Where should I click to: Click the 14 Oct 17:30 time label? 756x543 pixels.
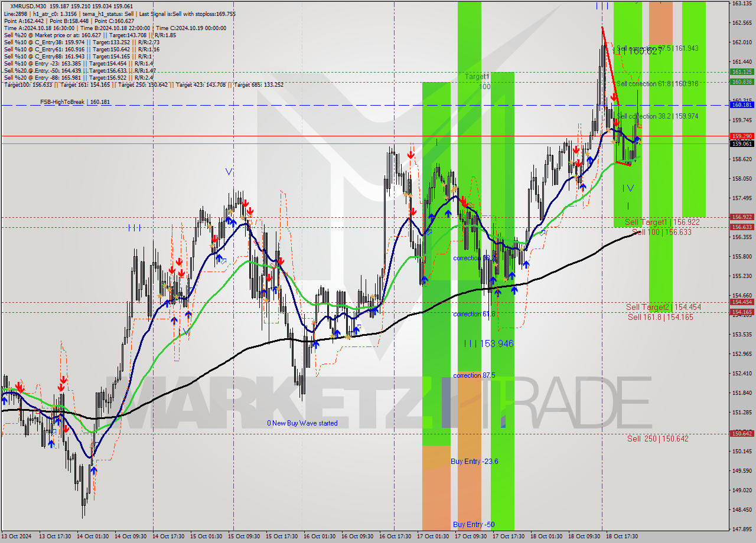[169, 537]
